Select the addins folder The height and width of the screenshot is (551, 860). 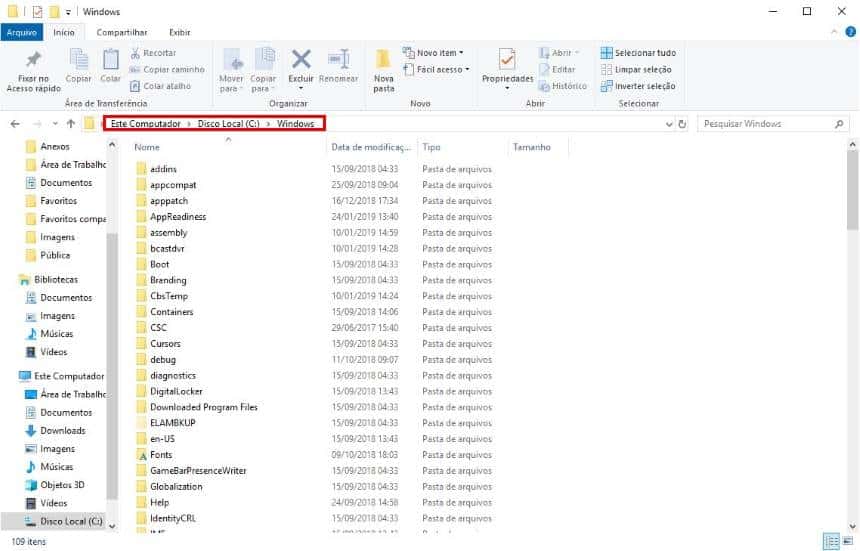tap(163, 169)
